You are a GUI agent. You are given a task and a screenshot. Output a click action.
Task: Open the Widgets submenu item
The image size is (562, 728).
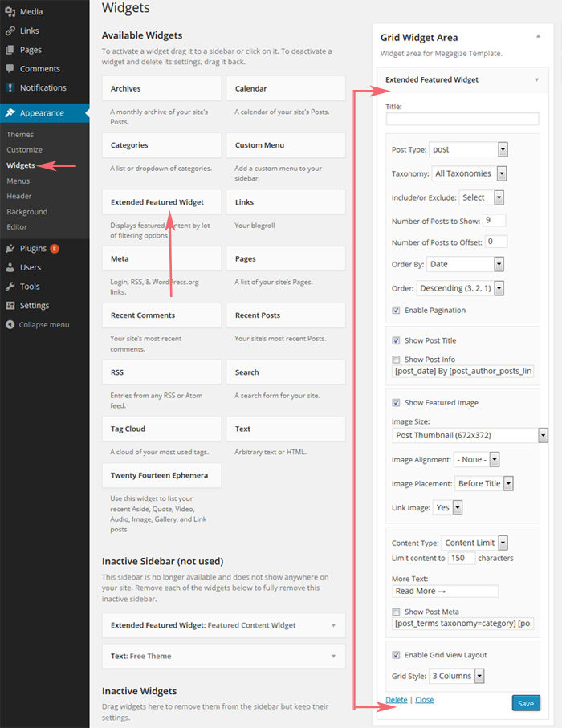[20, 165]
